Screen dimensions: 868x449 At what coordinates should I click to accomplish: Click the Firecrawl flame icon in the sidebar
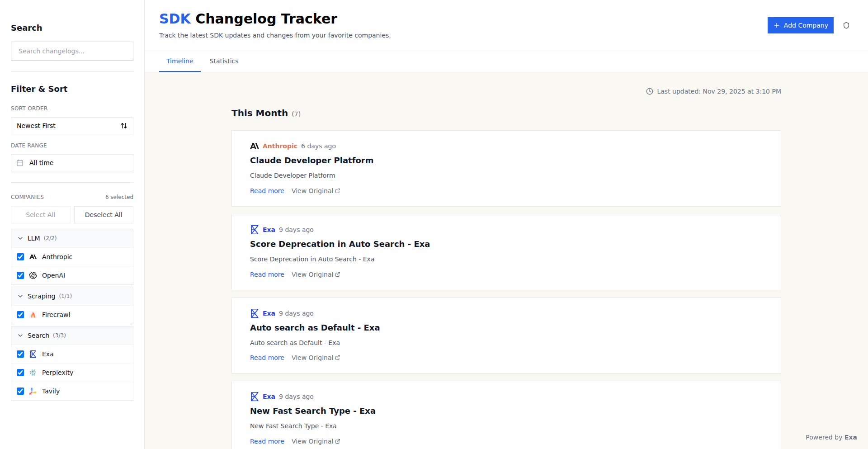click(33, 315)
